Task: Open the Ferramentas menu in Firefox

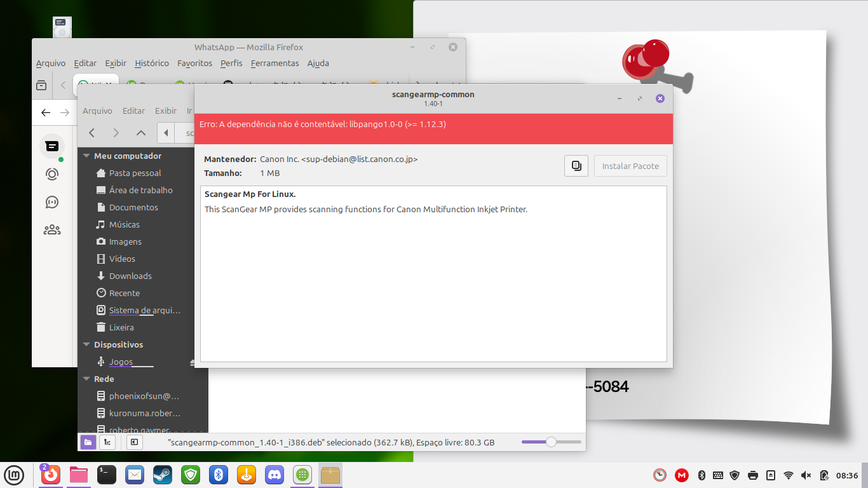Action: [x=275, y=63]
